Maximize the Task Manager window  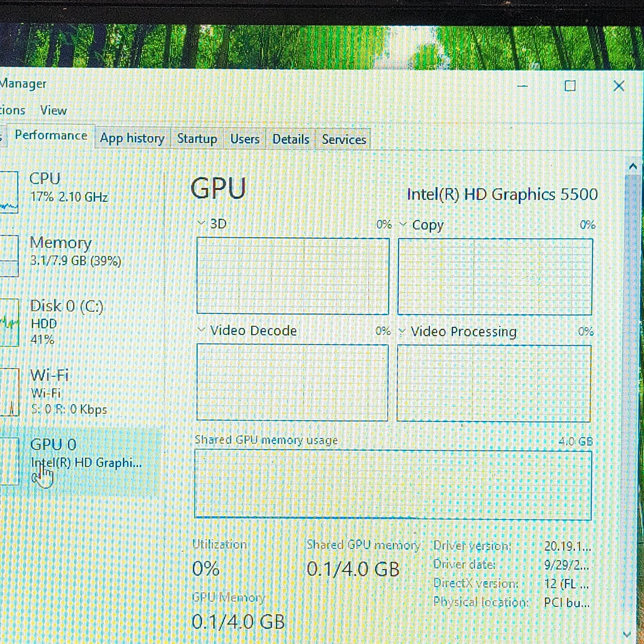[x=570, y=86]
